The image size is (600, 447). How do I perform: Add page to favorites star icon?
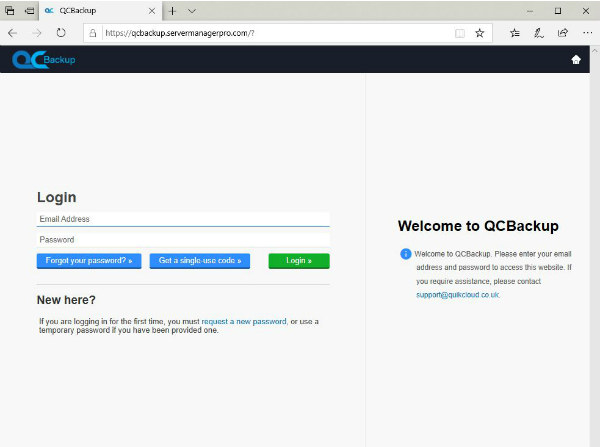479,33
